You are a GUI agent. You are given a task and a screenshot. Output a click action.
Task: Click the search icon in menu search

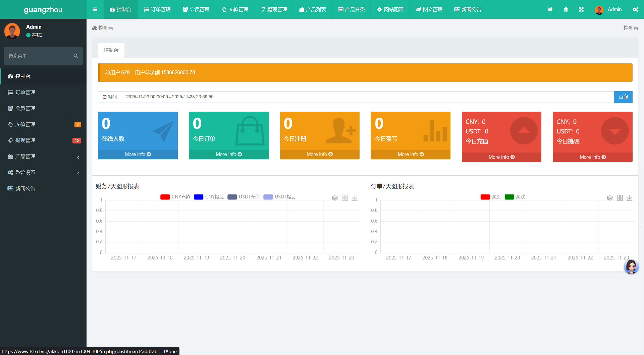tap(76, 56)
